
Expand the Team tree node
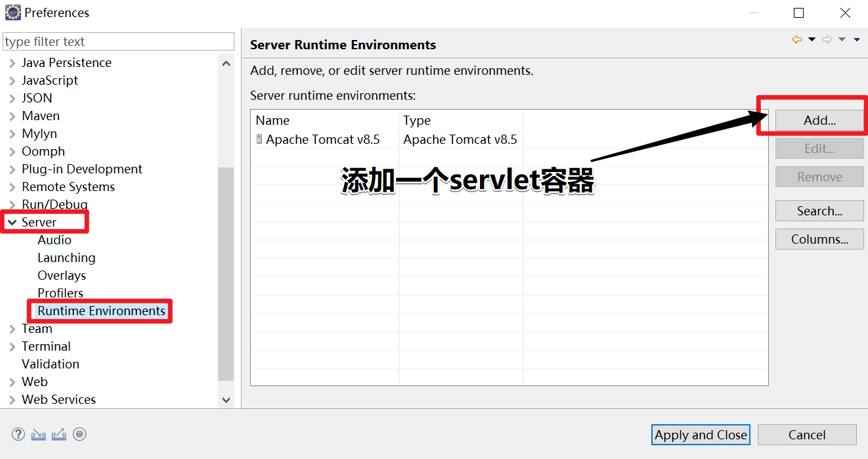12,329
